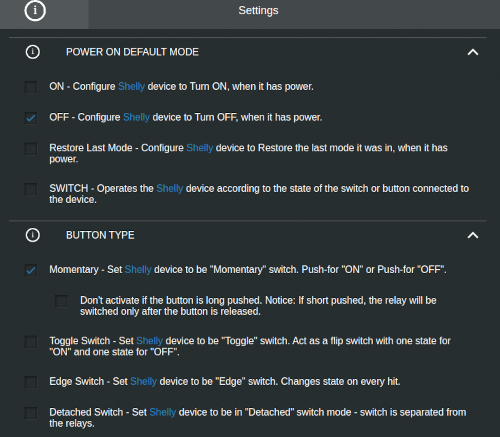Check Don't activate if long pushed option
Viewport: 500px width, 437px height.
pyautogui.click(x=61, y=301)
